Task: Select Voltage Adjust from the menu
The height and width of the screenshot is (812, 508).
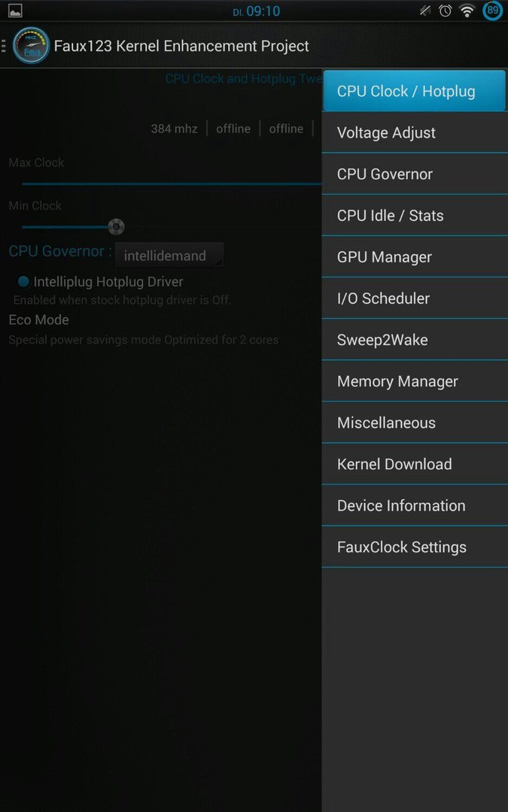Action: (x=414, y=132)
